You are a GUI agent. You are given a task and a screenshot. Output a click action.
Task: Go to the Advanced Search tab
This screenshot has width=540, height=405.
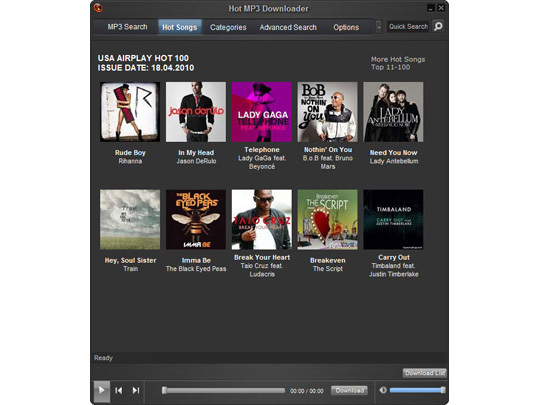click(288, 27)
